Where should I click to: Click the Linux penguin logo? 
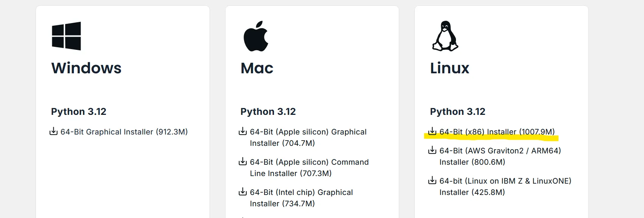tap(445, 36)
